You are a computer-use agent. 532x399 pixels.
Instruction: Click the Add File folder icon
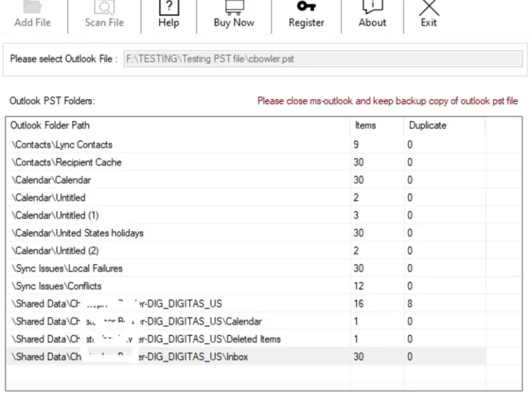click(32, 7)
